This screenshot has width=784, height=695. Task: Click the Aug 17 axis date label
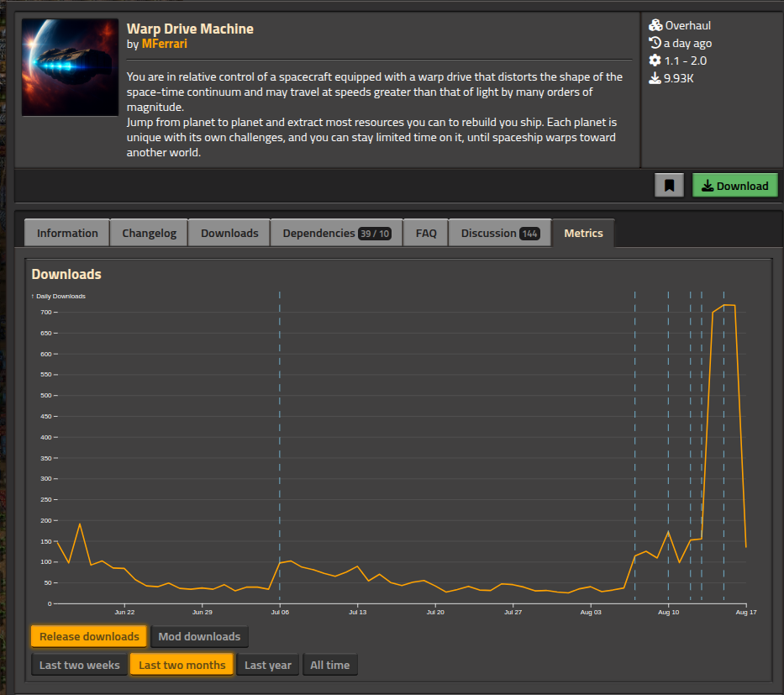click(746, 612)
